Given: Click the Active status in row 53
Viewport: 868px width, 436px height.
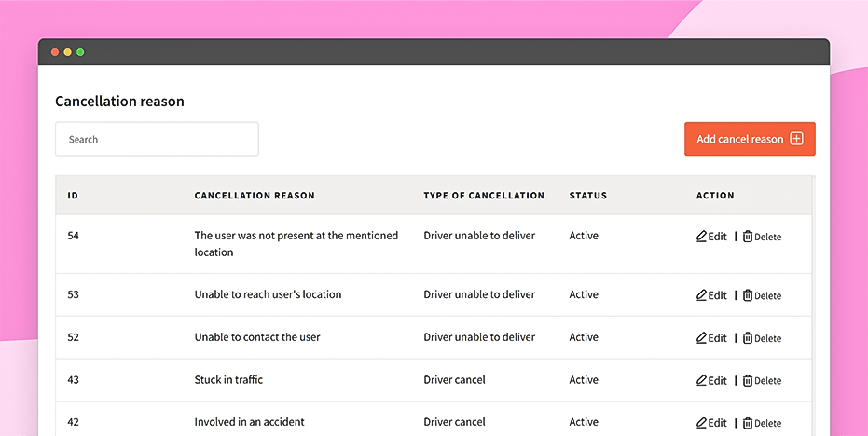Looking at the screenshot, I should click(584, 294).
